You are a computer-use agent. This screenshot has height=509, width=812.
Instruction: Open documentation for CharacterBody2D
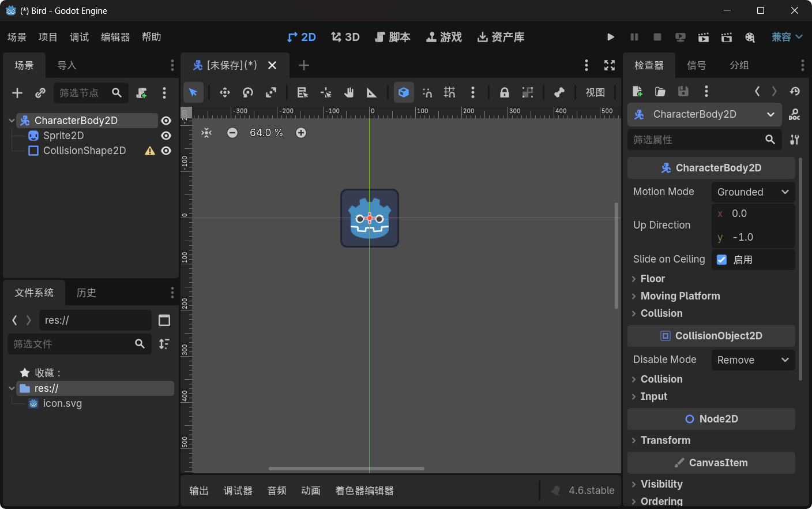(795, 114)
